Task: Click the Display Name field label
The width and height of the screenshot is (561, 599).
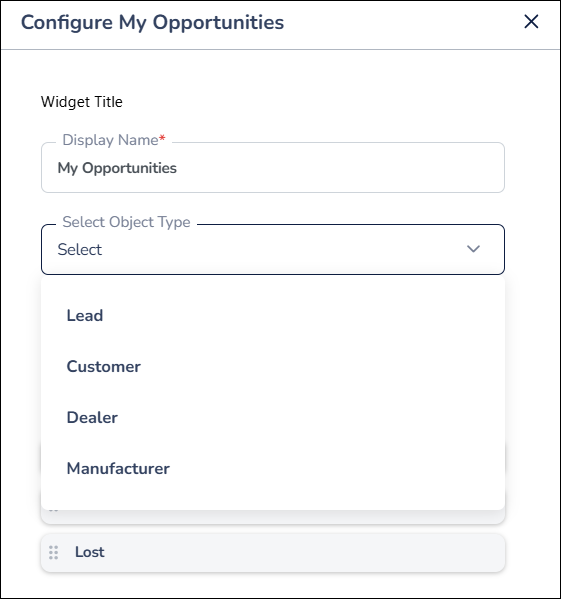Action: [110, 140]
